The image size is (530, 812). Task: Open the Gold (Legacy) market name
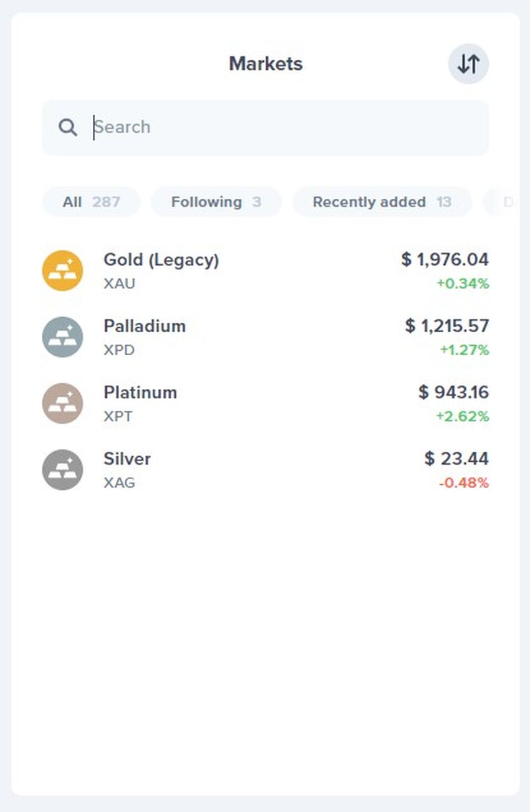(x=161, y=260)
